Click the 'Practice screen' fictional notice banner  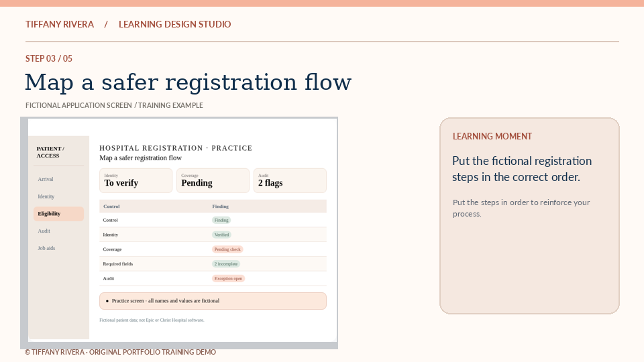point(213,301)
